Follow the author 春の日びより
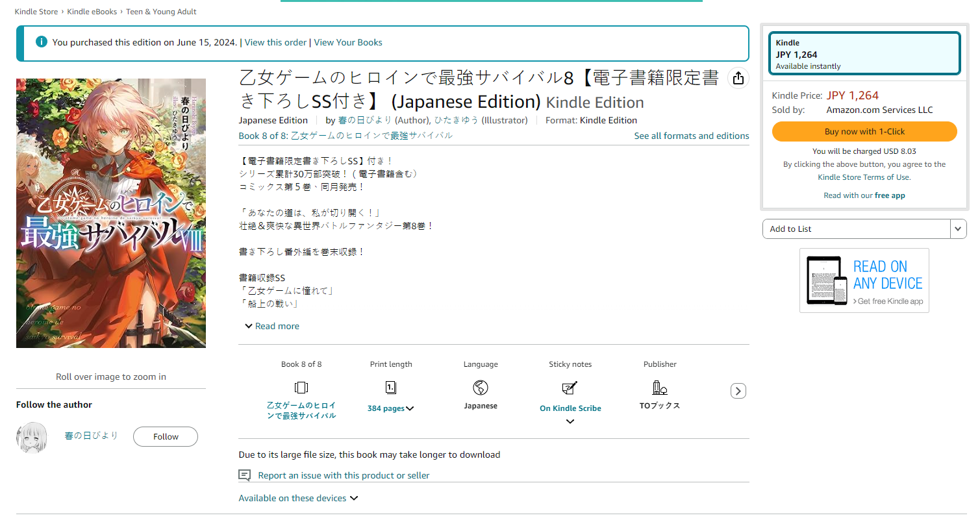Viewport: 980px width, 522px height. coord(165,437)
